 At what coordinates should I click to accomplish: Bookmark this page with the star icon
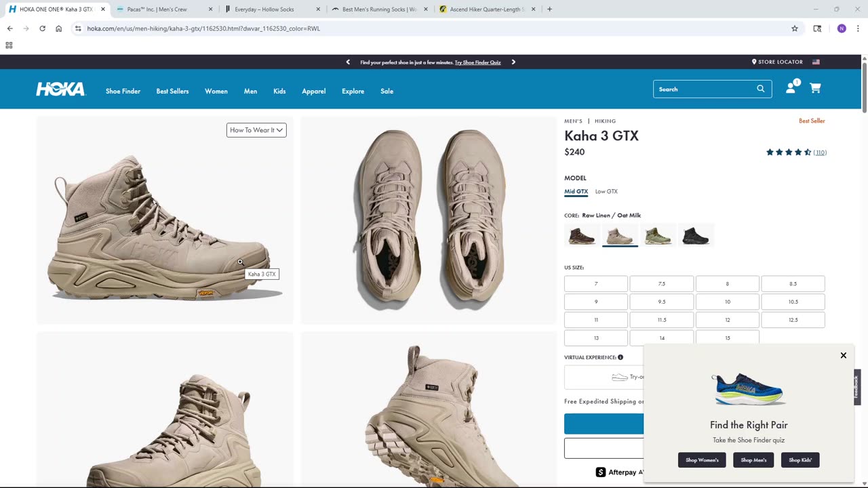(795, 28)
